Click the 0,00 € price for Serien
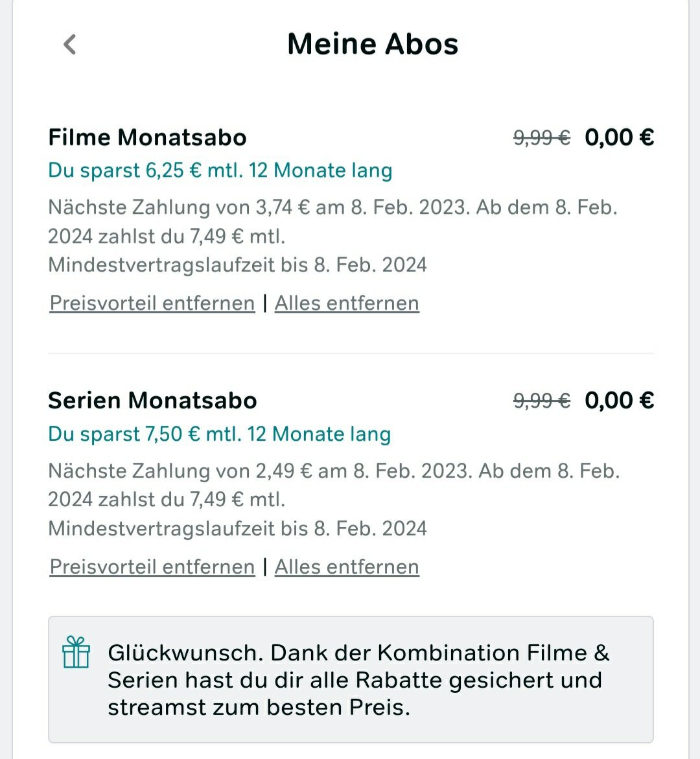 click(619, 401)
